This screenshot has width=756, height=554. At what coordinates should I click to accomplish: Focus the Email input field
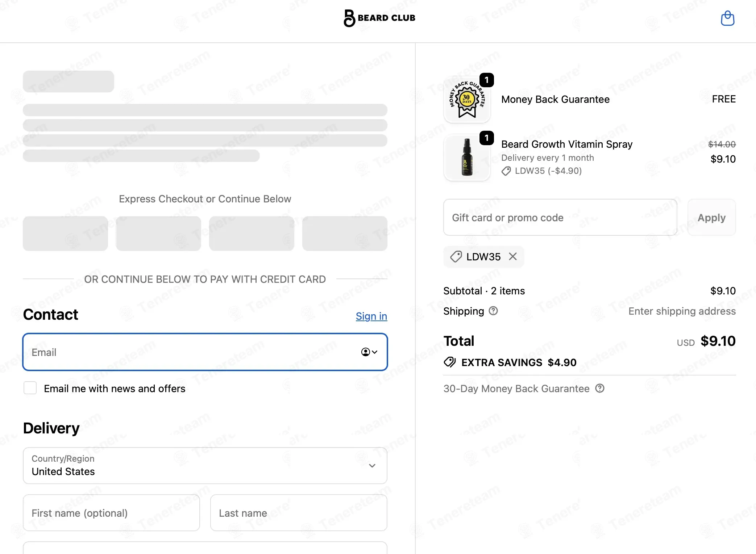tap(205, 352)
